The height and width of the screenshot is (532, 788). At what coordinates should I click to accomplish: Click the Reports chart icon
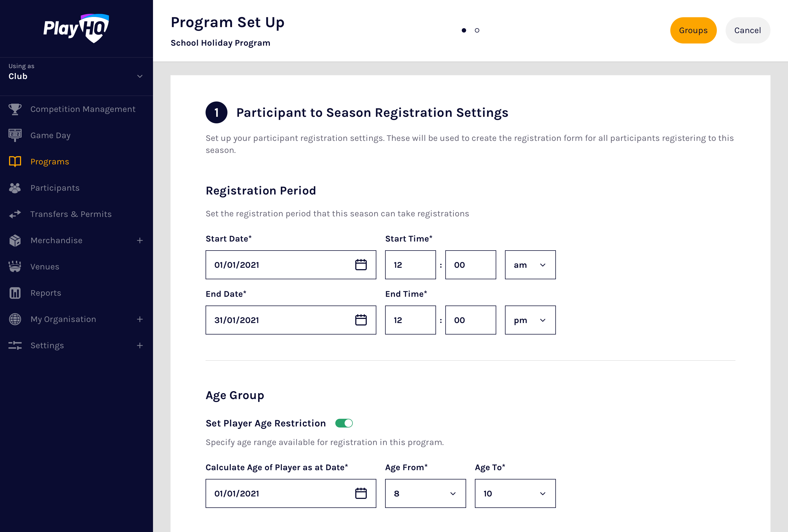15,293
